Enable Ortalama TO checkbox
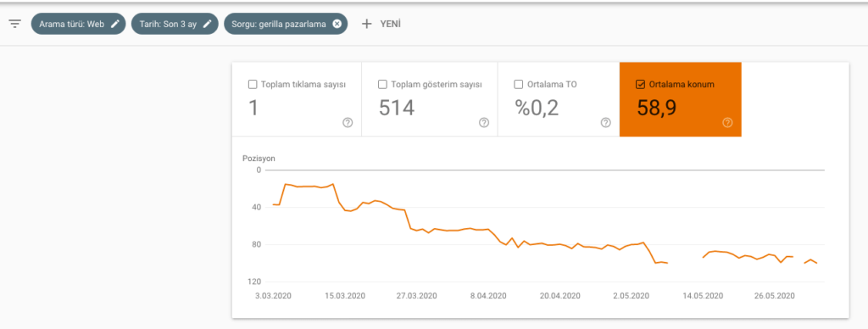The height and width of the screenshot is (329, 868). pos(518,85)
